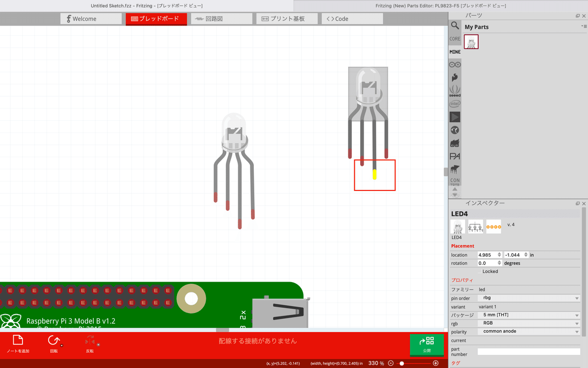Open the pin order dropdown
The width and height of the screenshot is (588, 368).
tap(529, 298)
